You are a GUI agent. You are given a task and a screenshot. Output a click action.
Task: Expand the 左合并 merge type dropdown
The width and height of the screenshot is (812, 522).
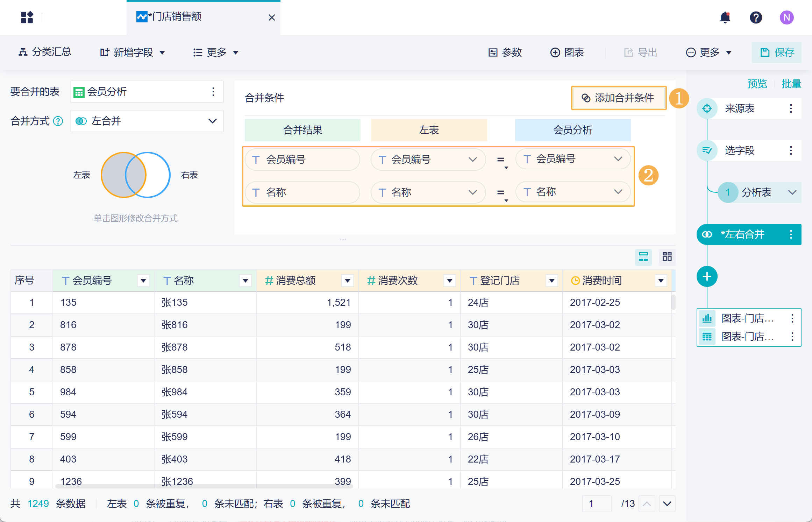point(212,121)
